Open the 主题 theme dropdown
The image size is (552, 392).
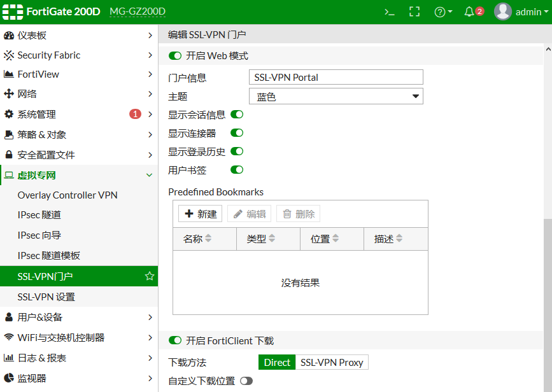(336, 96)
